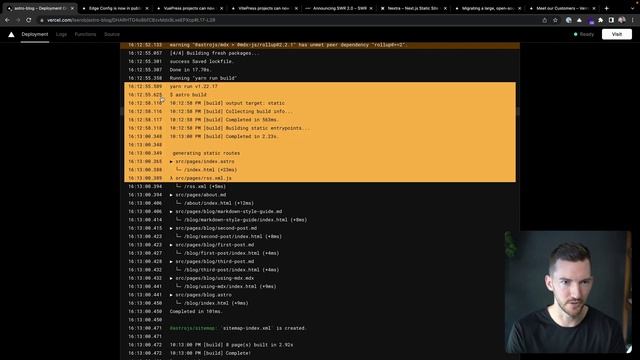Viewport: 640px width, 360px height.
Task: Click the 'src/pages/index.astro' log line
Action: coord(320,162)
